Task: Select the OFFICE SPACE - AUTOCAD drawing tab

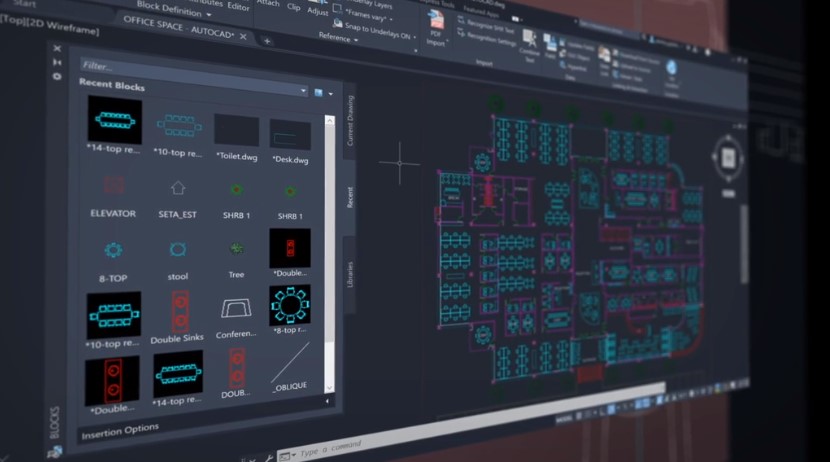Action: click(178, 27)
